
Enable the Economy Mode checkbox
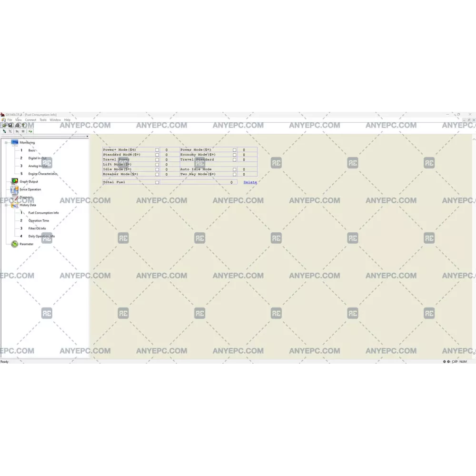pos(234,155)
